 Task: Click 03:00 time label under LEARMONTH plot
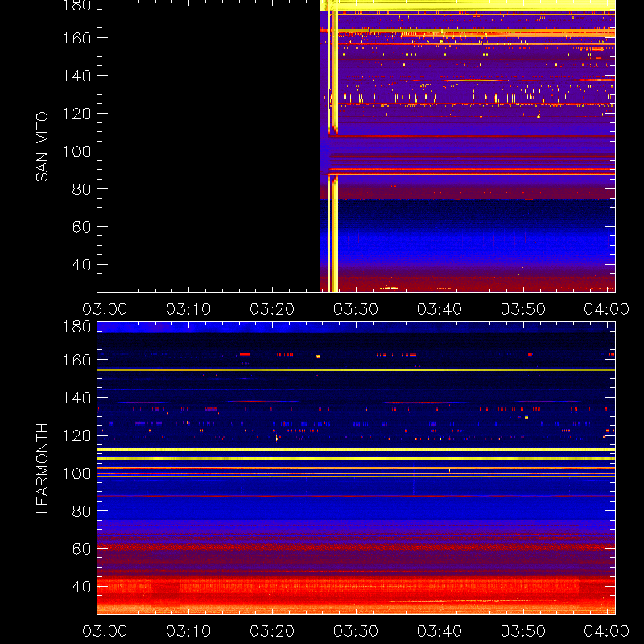(x=105, y=631)
